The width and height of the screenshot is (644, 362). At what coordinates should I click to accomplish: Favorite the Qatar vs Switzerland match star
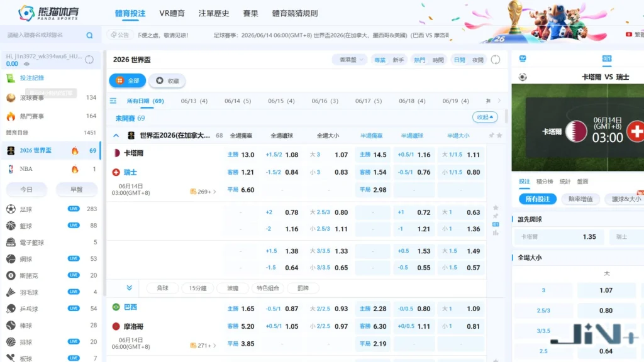click(x=496, y=207)
